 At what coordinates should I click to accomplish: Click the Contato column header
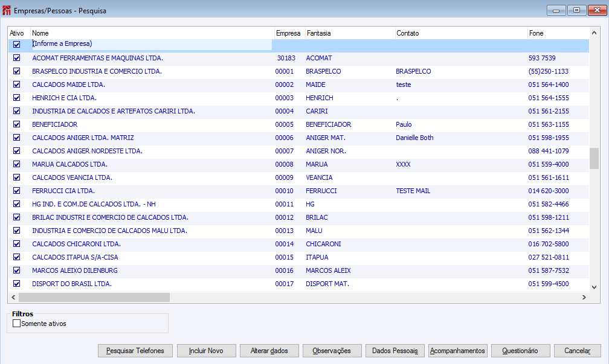pyautogui.click(x=461, y=33)
